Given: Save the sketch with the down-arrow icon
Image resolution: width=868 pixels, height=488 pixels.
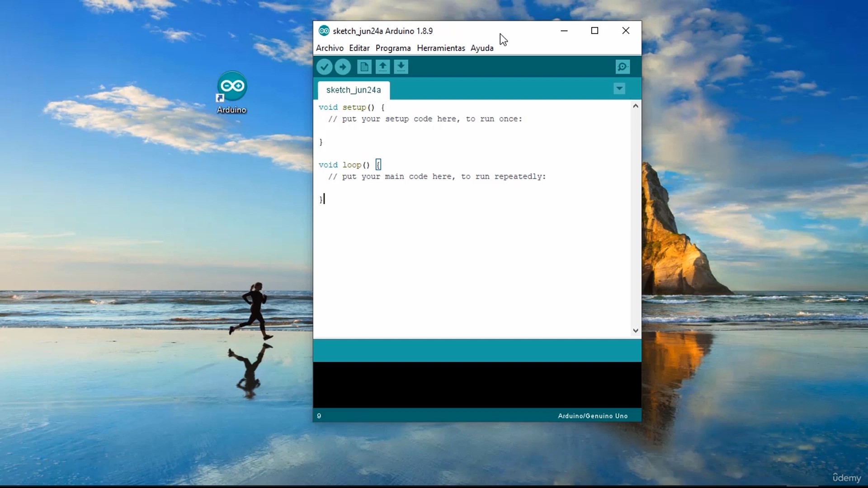Looking at the screenshot, I should (x=401, y=67).
